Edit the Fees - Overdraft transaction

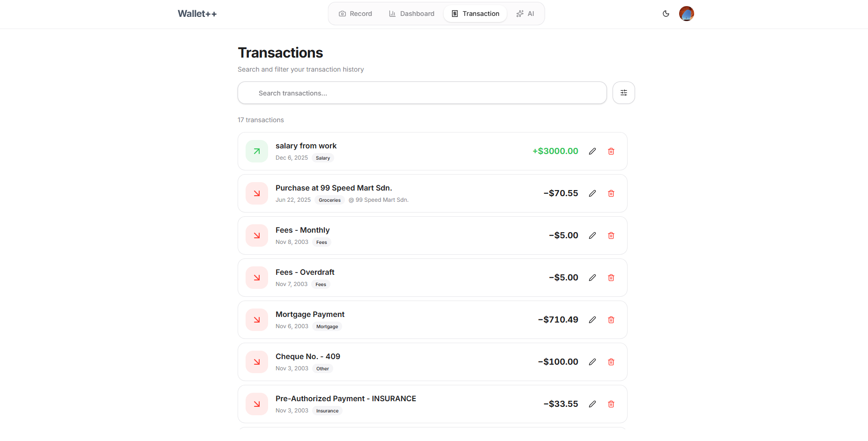[592, 278]
